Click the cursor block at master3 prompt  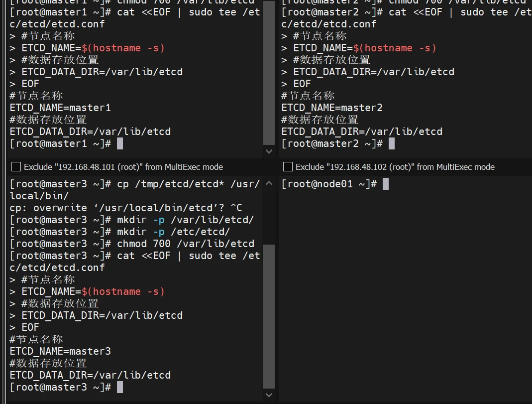coord(119,388)
